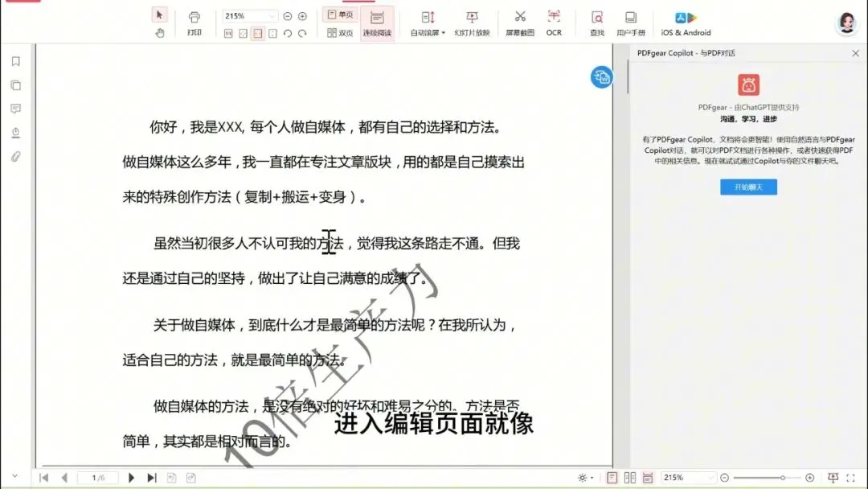Click text 沟通, 学习, 进步
Screen dimensions: 868x489
click(748, 119)
